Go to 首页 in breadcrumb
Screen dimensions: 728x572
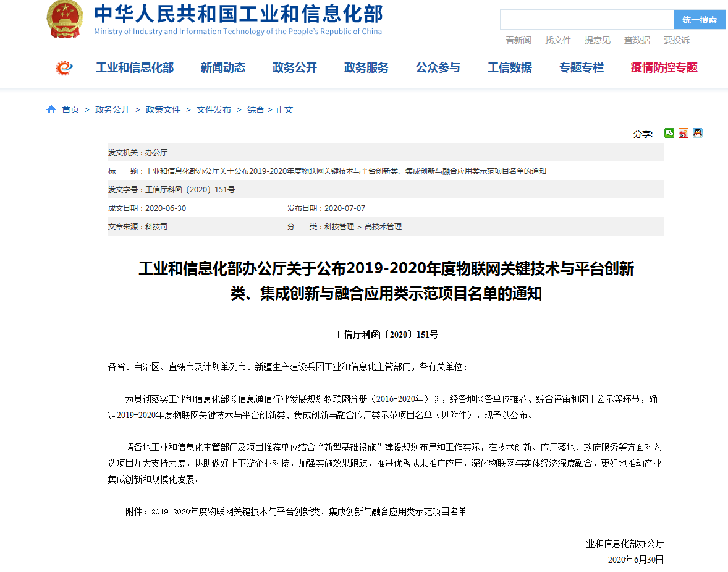[70, 109]
